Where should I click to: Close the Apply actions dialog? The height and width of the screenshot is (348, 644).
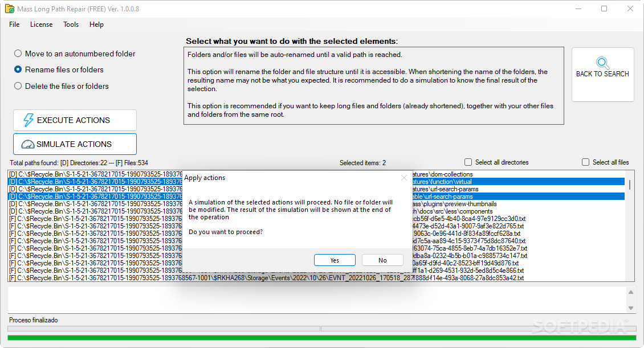[404, 178]
